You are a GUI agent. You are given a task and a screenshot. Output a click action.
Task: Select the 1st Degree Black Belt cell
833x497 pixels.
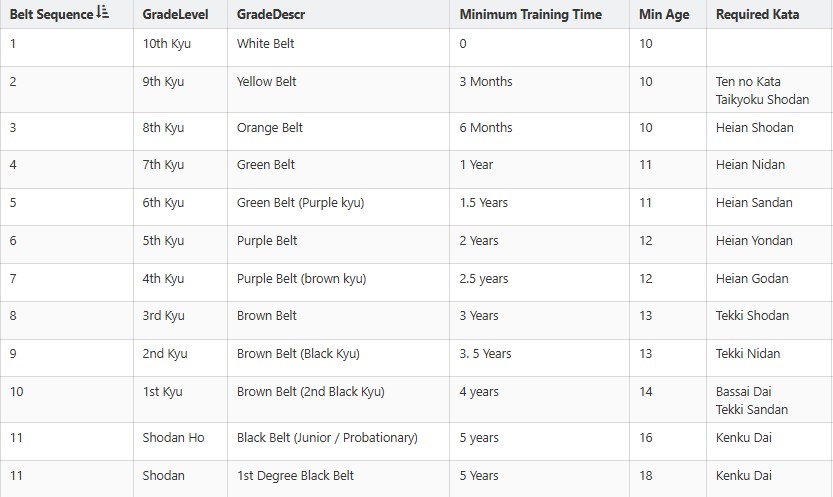[x=296, y=476]
